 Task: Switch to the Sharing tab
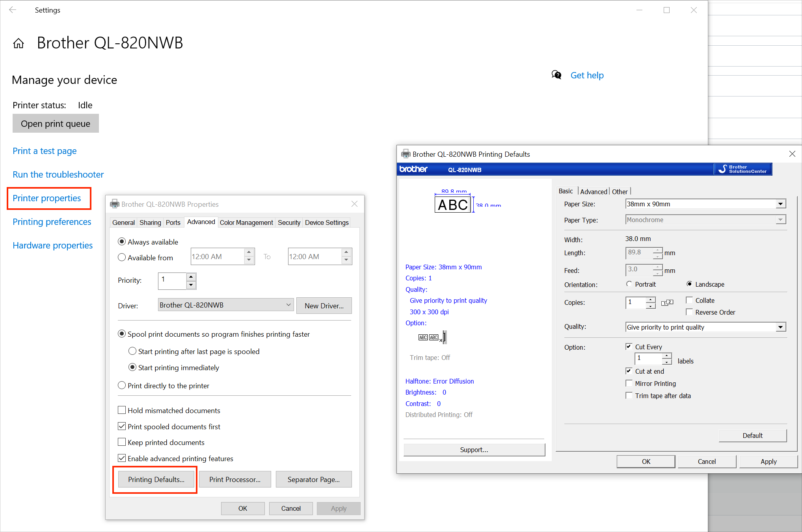150,222
